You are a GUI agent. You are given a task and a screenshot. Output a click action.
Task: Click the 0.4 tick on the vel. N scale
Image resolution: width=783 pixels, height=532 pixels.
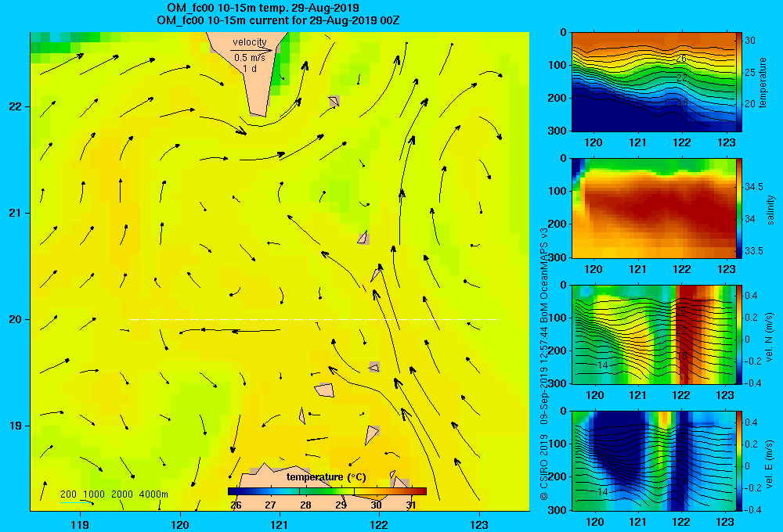coord(751,296)
